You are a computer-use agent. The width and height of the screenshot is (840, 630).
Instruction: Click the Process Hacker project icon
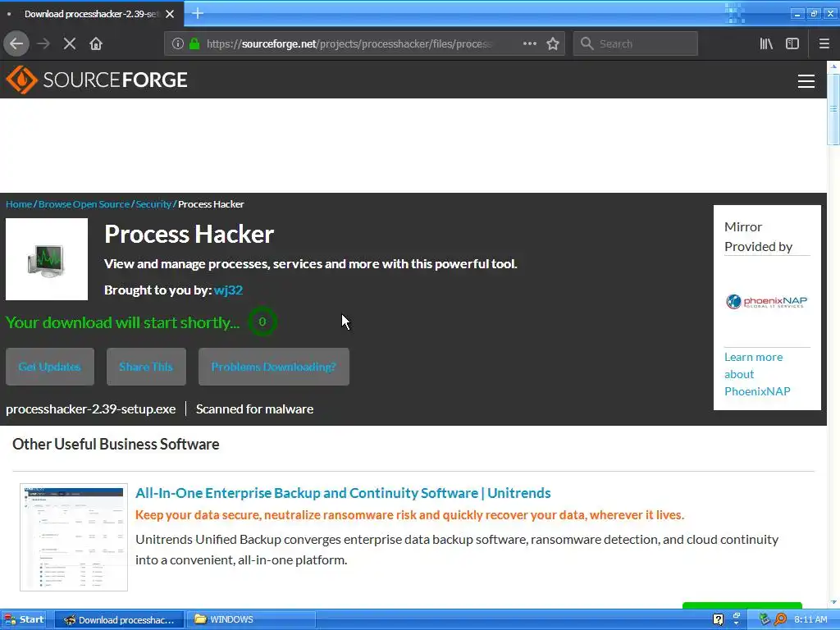47,259
